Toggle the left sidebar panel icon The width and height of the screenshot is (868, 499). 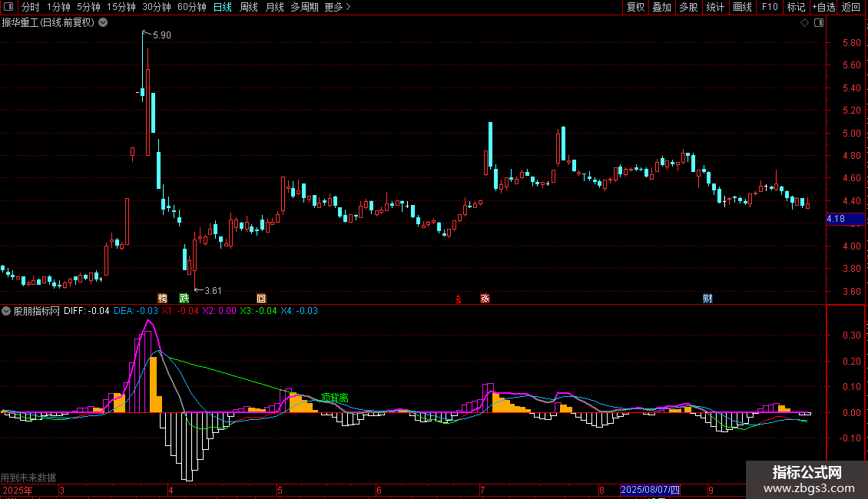(8, 7)
